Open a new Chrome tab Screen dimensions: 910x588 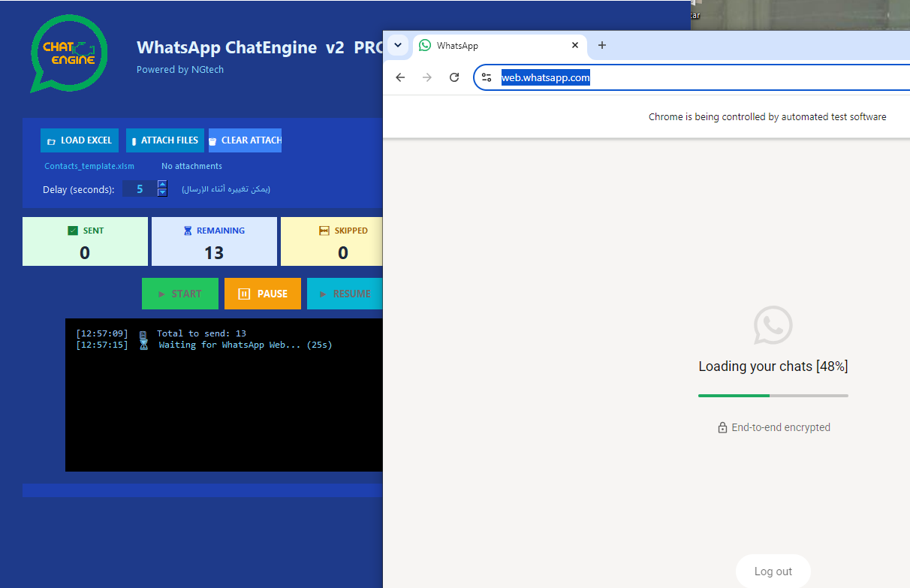pyautogui.click(x=601, y=45)
